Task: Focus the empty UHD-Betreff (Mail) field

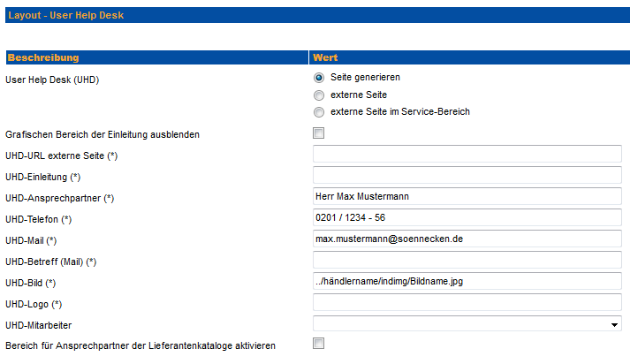Action: pos(467,260)
